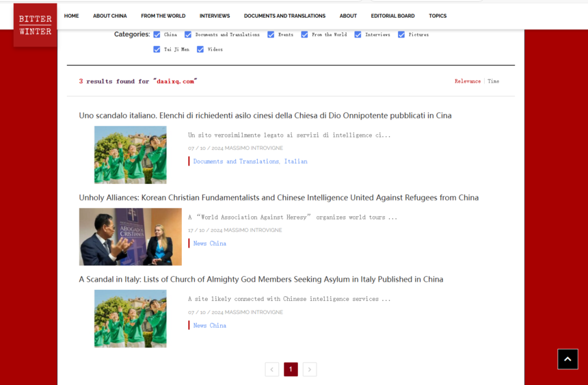Click 'News China' under Unholy Alliances
Image resolution: width=588 pixels, height=385 pixels.
click(210, 243)
